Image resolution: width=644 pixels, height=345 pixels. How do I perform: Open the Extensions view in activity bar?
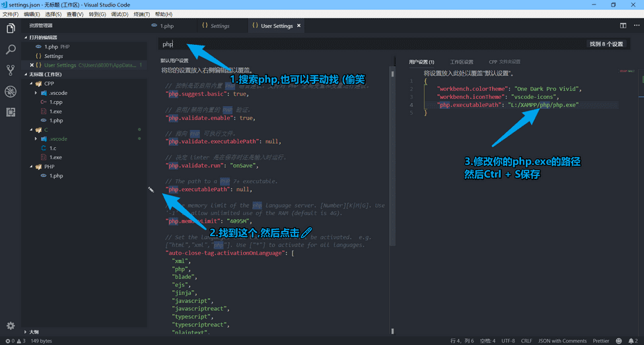tap(11, 112)
